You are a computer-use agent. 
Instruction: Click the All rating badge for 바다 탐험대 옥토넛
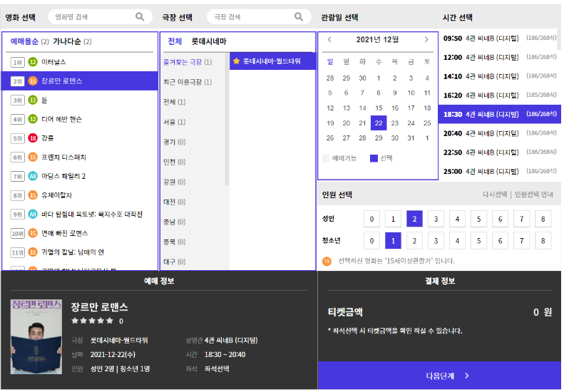[x=33, y=215]
